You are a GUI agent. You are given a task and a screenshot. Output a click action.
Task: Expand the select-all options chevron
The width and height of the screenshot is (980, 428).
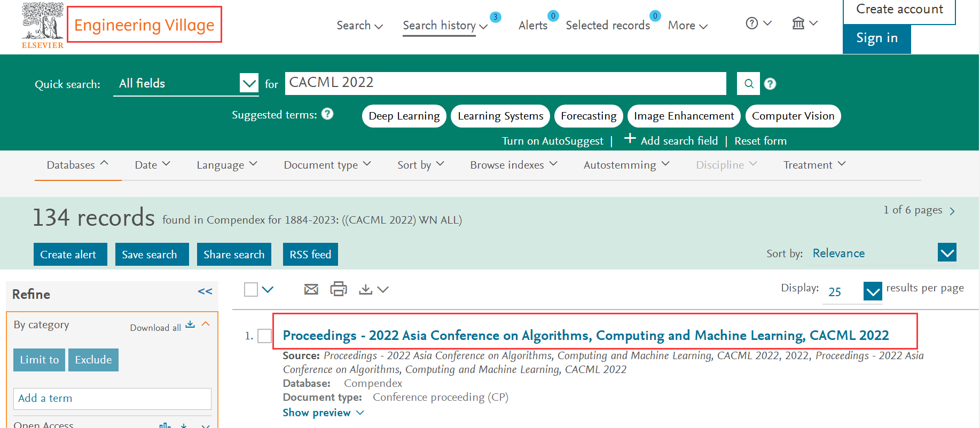268,289
